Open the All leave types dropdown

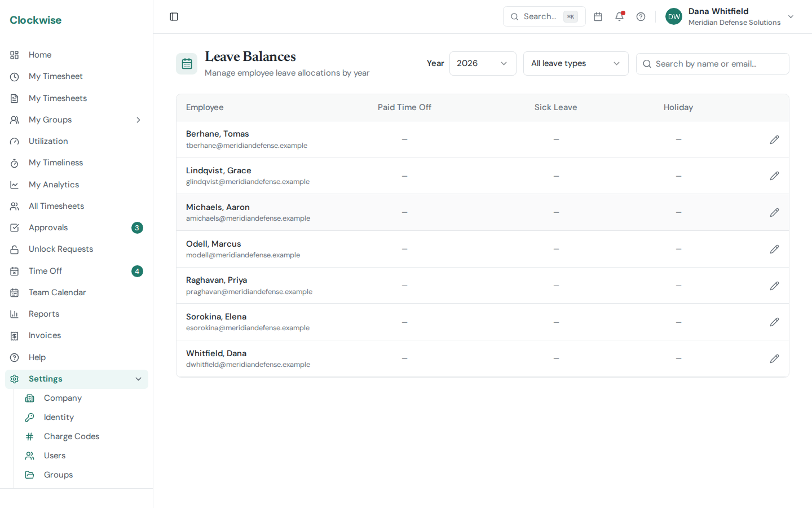576,63
